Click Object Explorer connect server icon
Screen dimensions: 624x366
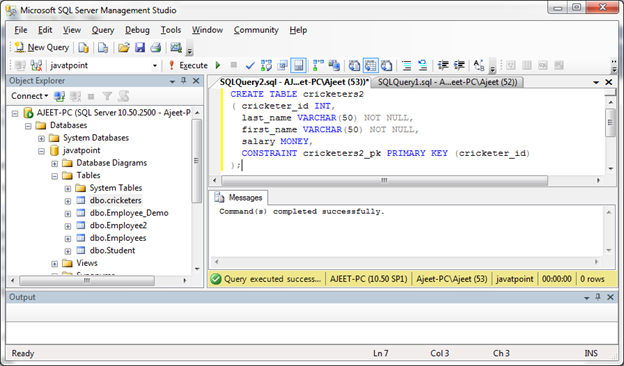point(60,96)
